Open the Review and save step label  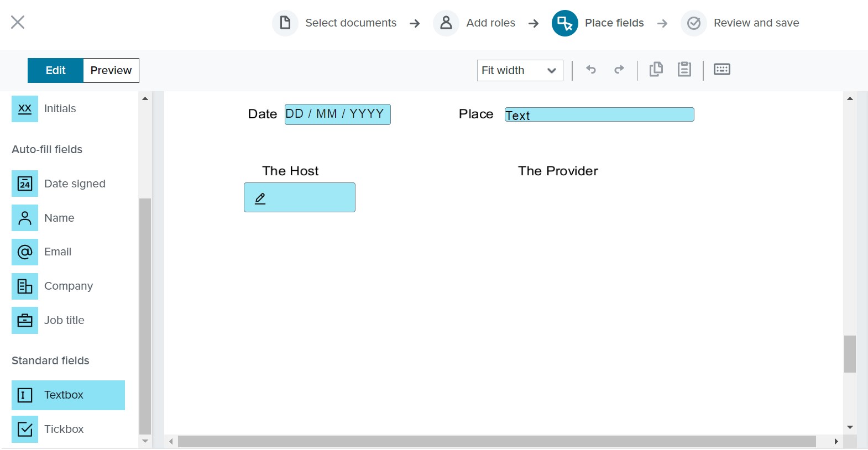tap(756, 23)
